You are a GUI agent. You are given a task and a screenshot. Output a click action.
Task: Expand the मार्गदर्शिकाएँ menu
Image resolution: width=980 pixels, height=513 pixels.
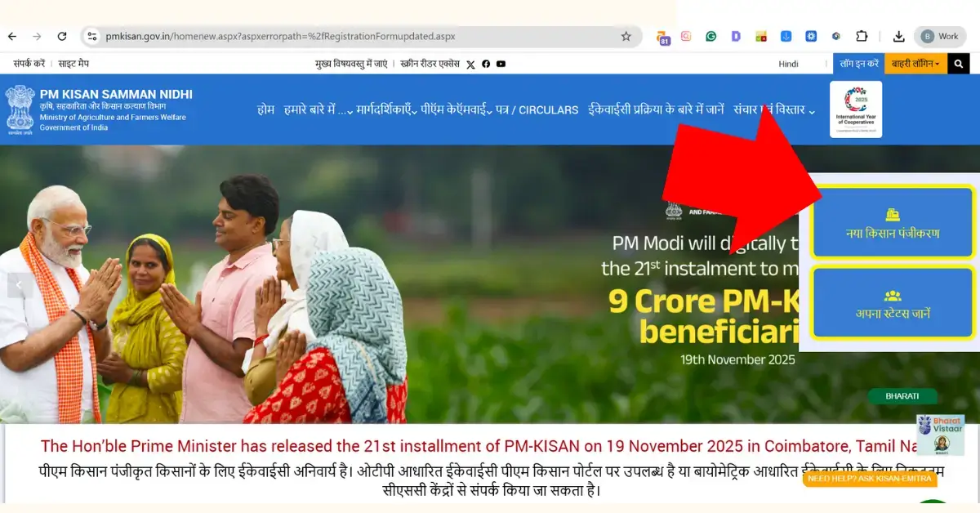tap(387, 109)
